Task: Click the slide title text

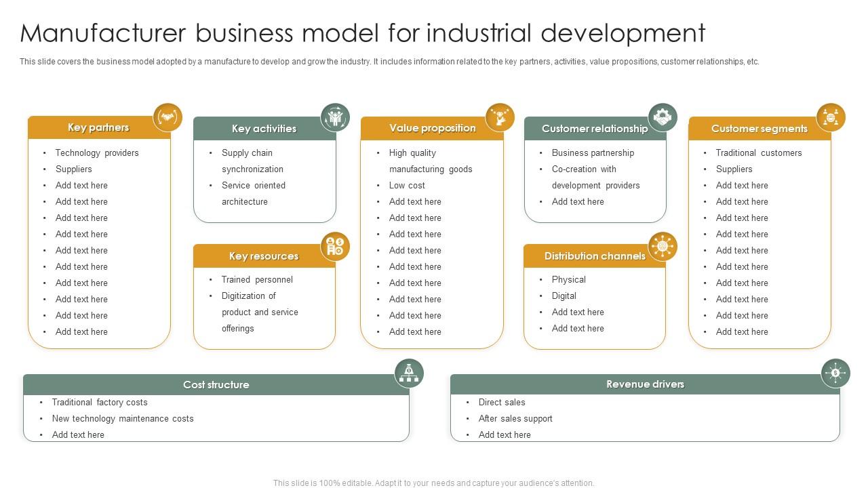Action: 363,33
